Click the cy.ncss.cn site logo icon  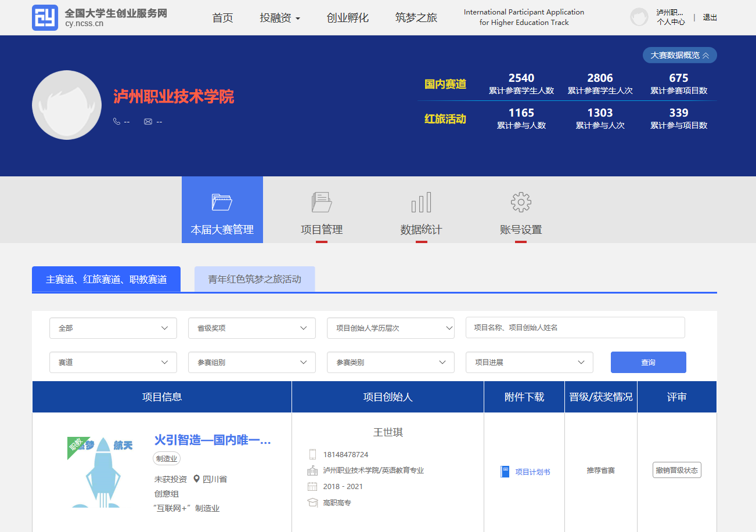click(x=45, y=17)
